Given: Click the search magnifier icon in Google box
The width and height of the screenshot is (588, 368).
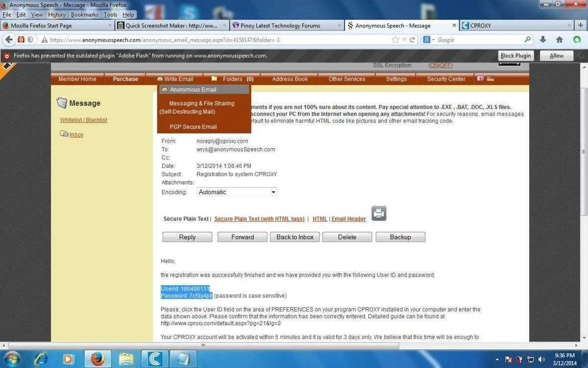Looking at the screenshot, I should (528, 40).
